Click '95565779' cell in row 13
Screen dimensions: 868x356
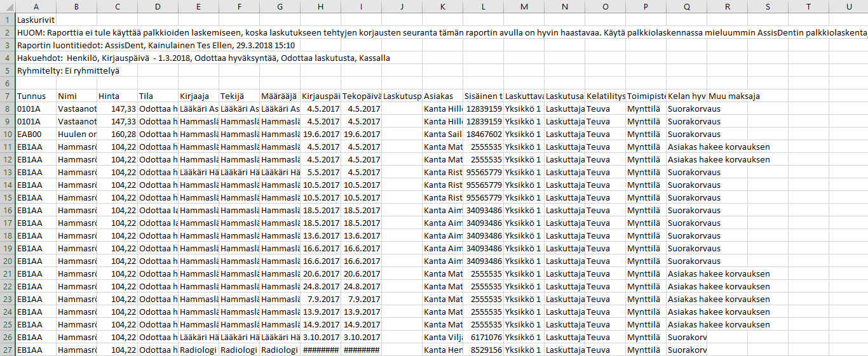(483, 172)
